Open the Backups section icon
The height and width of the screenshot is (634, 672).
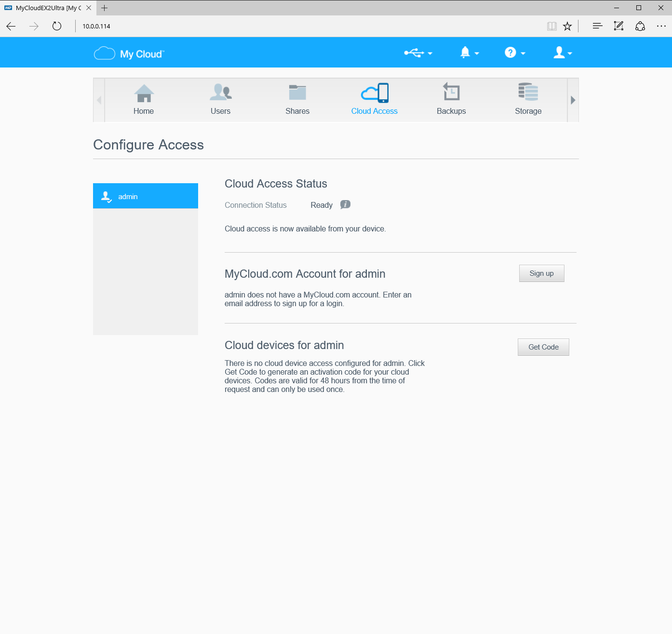pos(451,92)
